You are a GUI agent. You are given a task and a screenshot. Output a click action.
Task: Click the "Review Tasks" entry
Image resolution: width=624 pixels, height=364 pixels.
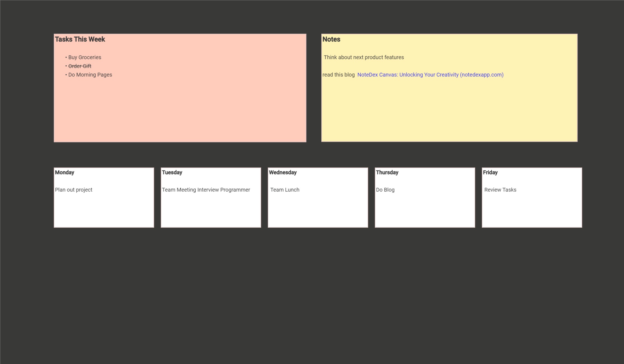point(500,190)
